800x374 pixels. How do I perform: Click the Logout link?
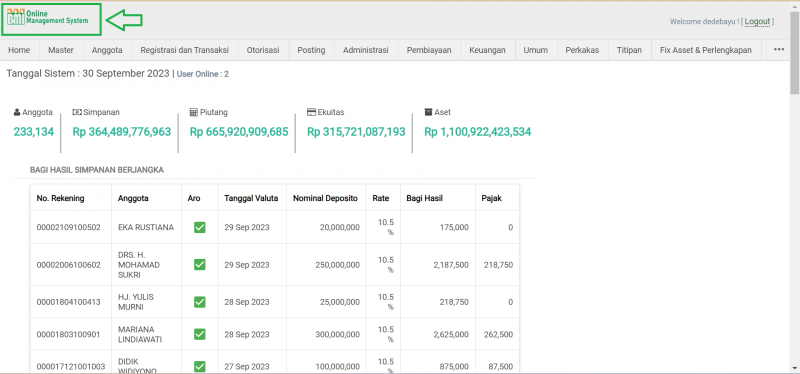(757, 21)
